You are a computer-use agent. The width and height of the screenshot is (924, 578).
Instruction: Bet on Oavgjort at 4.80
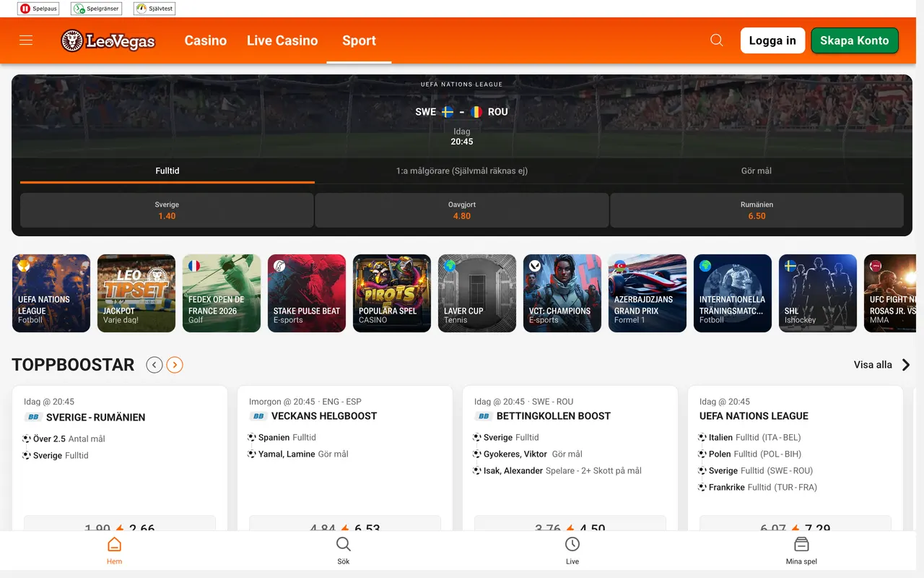point(462,210)
